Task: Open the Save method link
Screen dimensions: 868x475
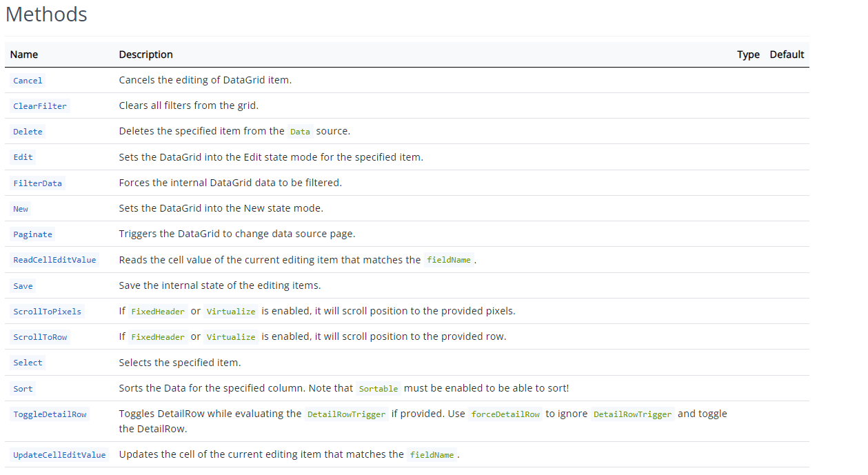Action: (23, 285)
